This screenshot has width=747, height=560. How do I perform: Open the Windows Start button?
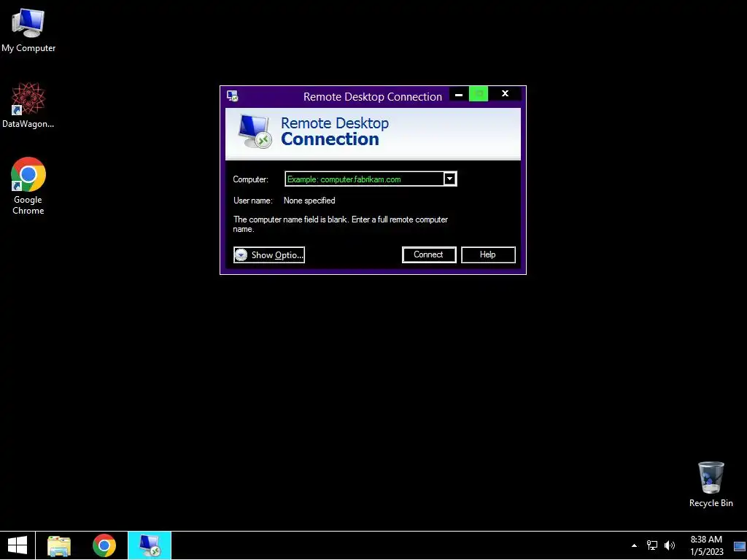click(x=18, y=545)
